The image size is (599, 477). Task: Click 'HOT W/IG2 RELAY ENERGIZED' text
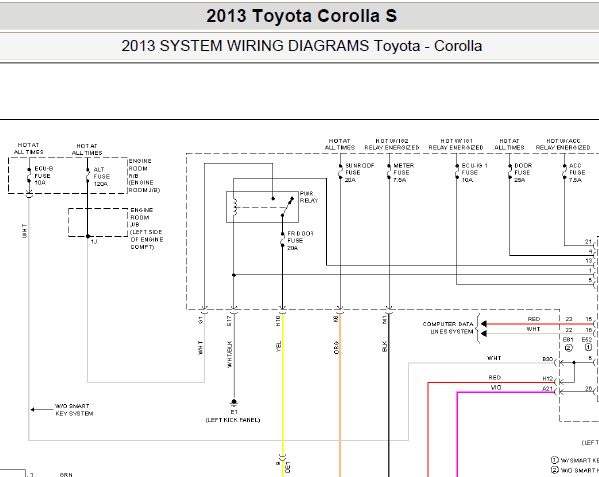pos(392,144)
